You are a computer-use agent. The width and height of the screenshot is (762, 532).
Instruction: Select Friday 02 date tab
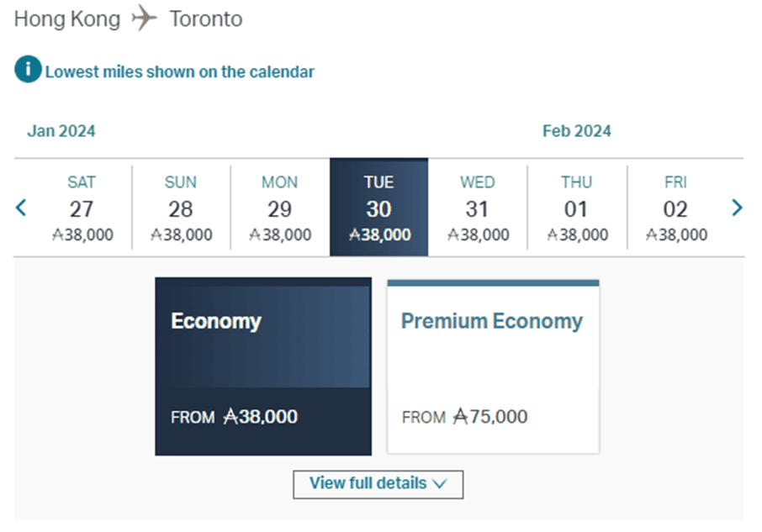tap(675, 208)
